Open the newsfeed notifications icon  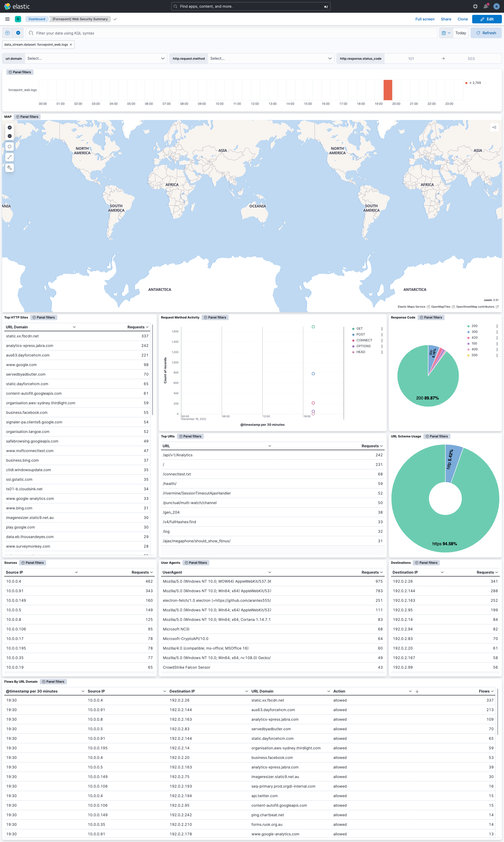coord(486,6)
